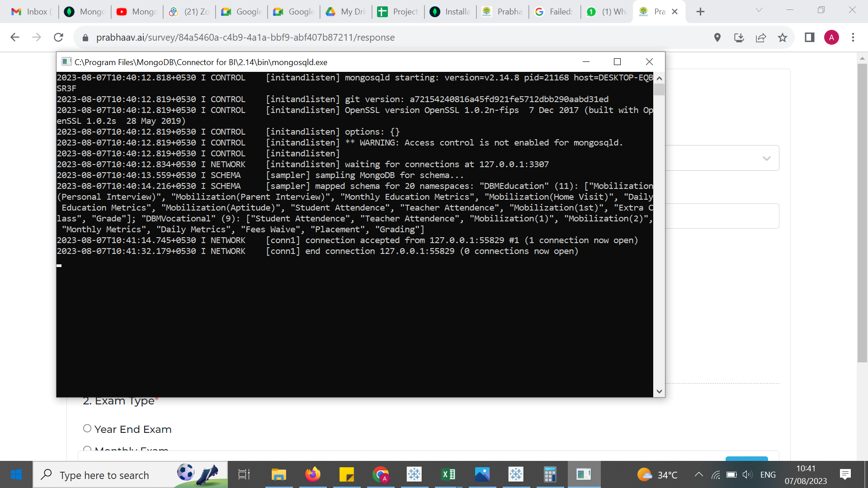Image resolution: width=868 pixels, height=488 pixels.
Task: Open a new Chrome tab
Action: coord(700,12)
